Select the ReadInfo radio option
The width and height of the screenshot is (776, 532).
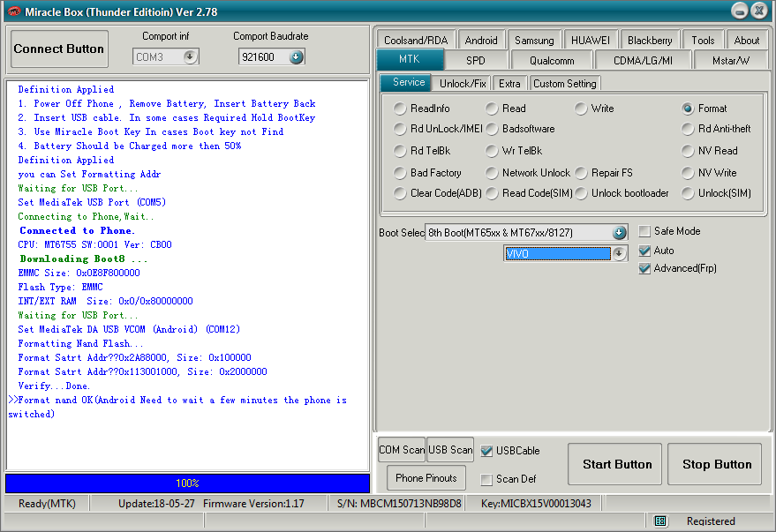tap(400, 109)
